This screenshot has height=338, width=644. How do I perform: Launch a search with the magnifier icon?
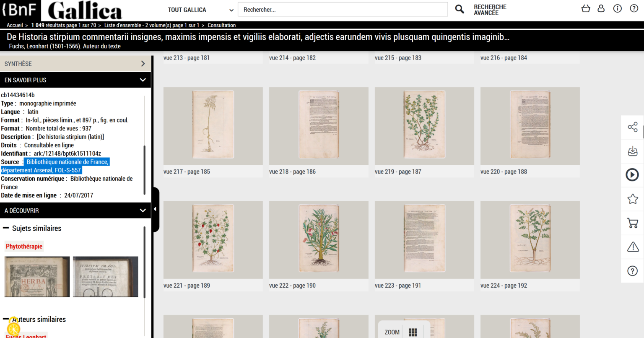pos(460,9)
